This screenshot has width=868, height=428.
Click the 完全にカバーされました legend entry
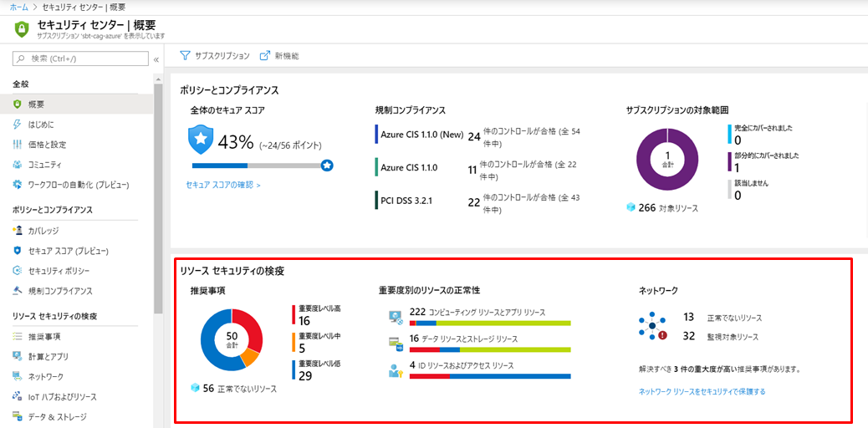point(760,134)
